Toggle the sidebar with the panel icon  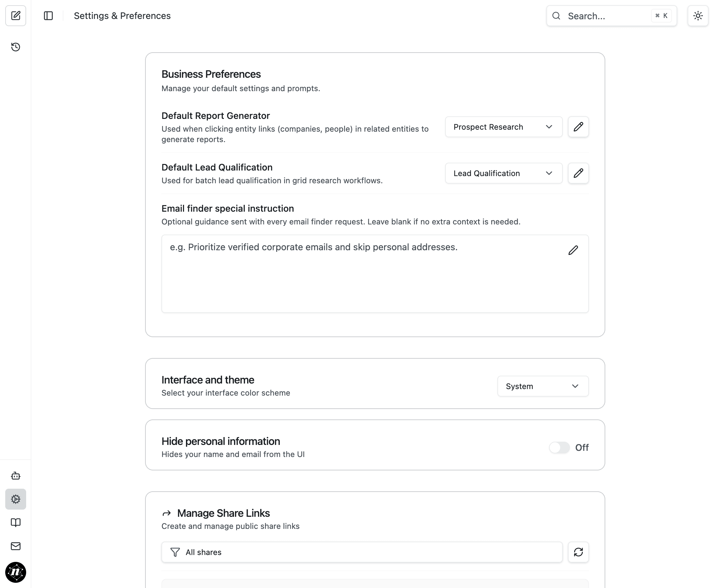point(48,16)
